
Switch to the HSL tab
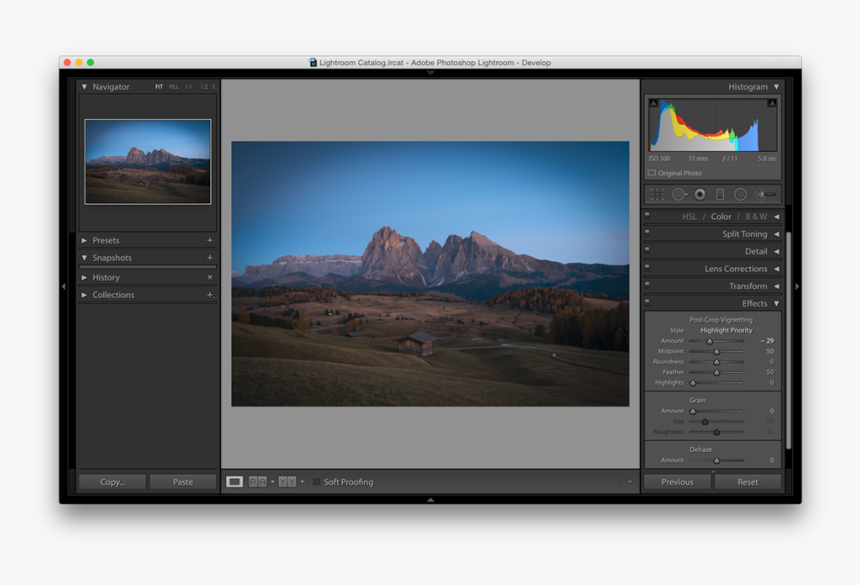click(689, 217)
